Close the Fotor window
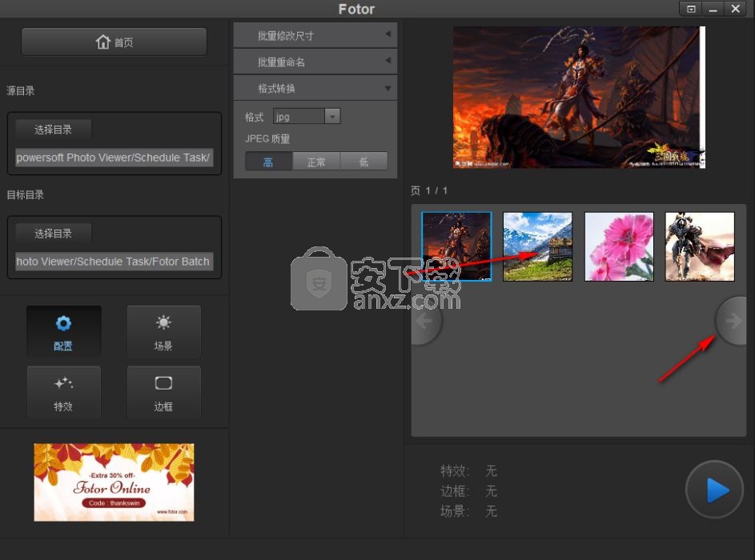755x560 pixels. (735, 9)
